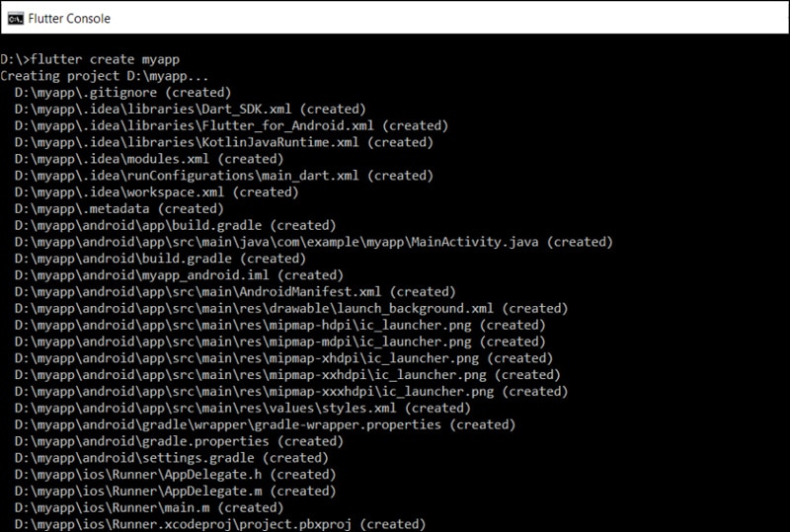Click the launch_background.xml output line

[291, 308]
